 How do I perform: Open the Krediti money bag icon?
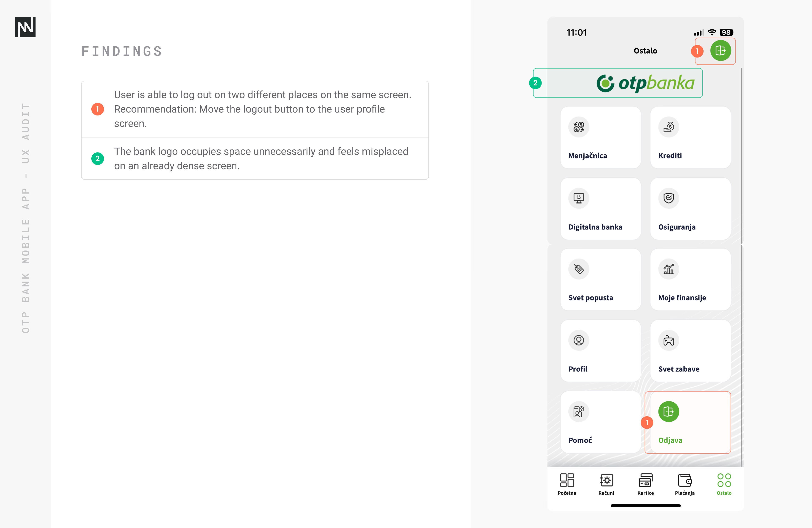(x=668, y=127)
